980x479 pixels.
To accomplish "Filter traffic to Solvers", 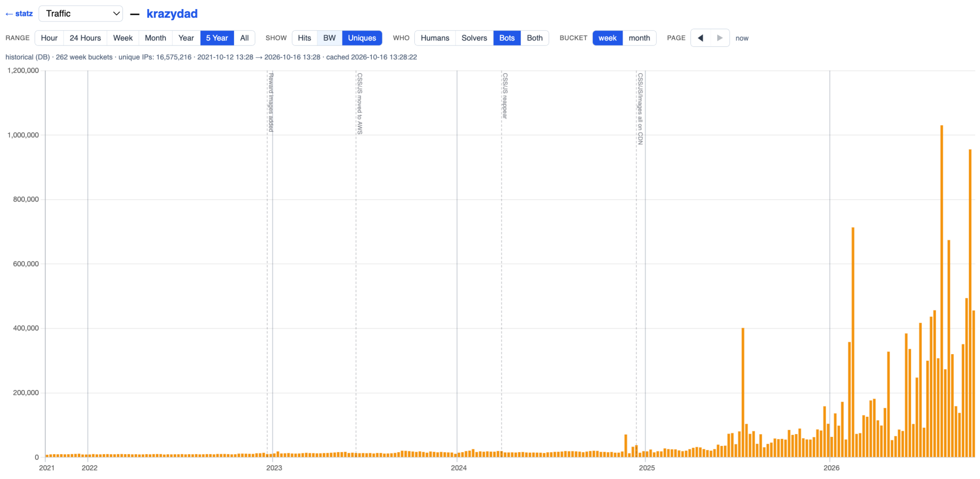I will tap(474, 38).
